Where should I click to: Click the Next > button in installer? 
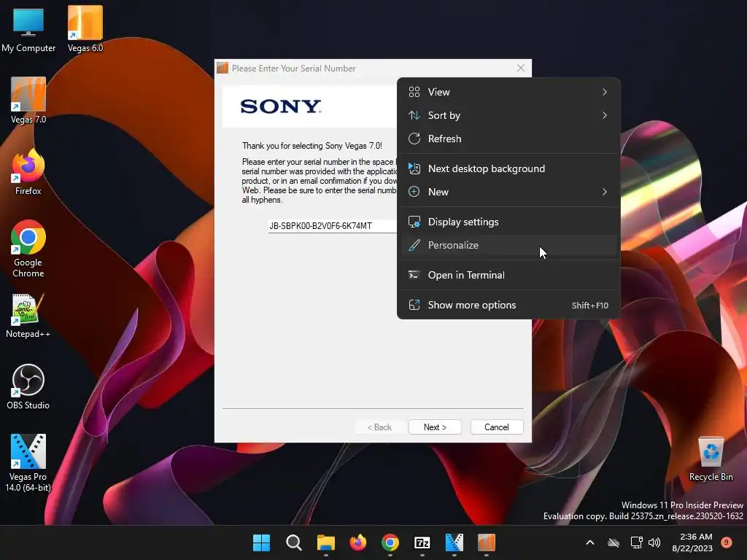[435, 427]
